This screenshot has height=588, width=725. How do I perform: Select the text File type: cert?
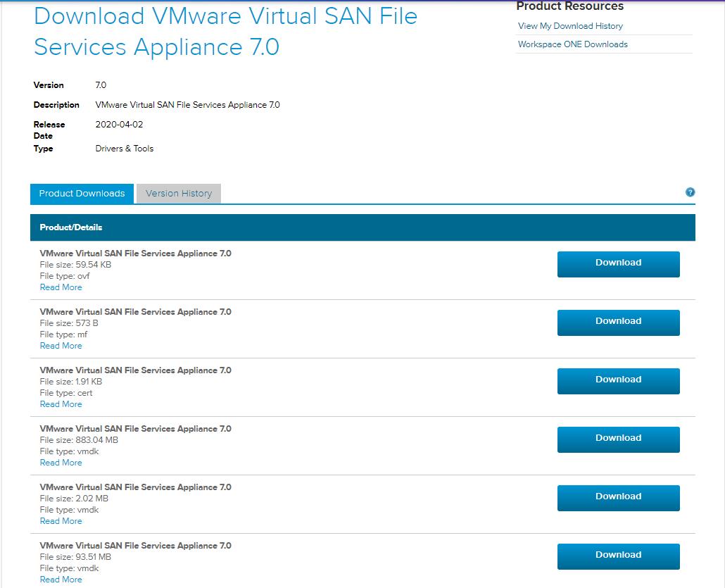click(x=66, y=393)
